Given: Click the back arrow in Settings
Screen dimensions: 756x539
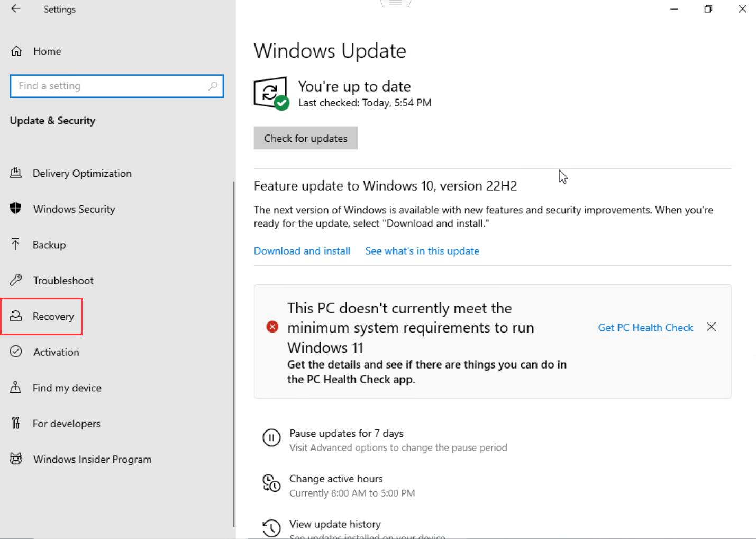Looking at the screenshot, I should [16, 8].
